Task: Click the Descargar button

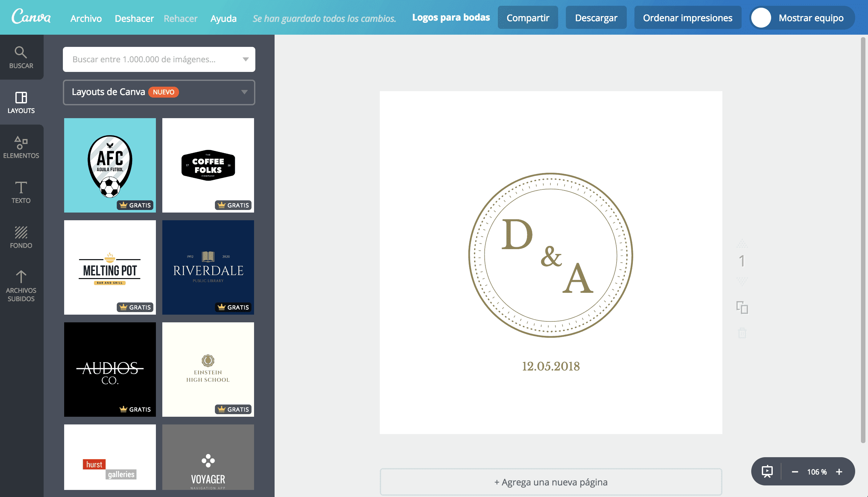Action: (x=596, y=18)
